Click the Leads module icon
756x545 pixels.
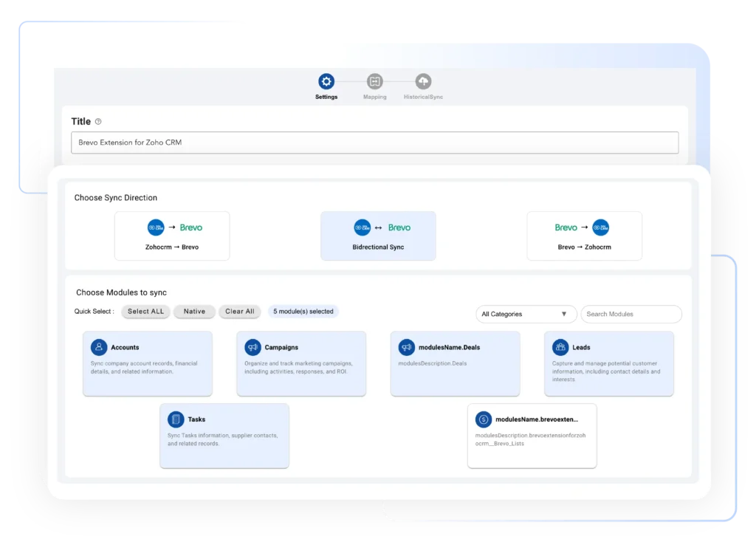point(560,347)
